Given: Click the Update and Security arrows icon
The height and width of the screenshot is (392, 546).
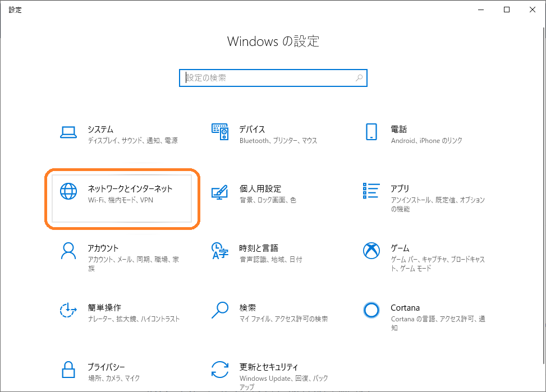Looking at the screenshot, I should [x=220, y=370].
